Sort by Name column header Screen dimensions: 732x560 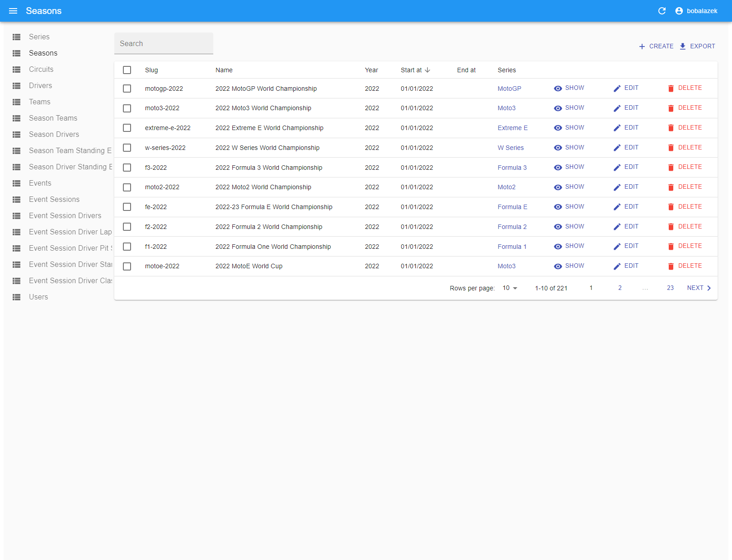tap(224, 70)
